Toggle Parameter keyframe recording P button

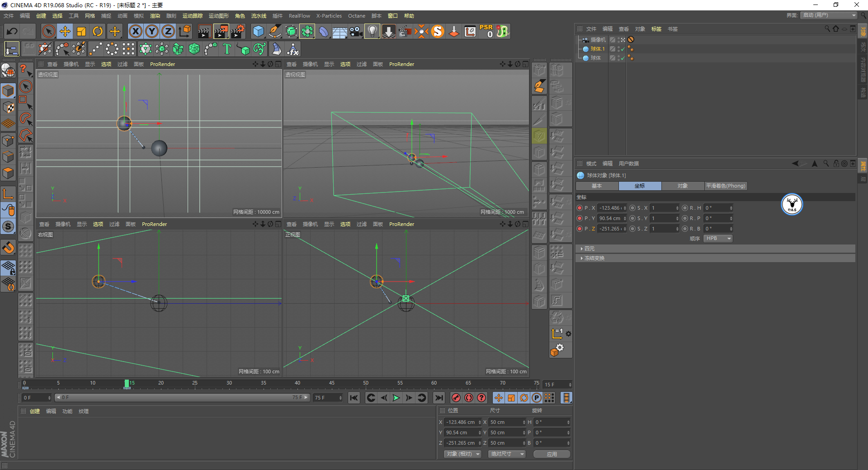[537, 398]
